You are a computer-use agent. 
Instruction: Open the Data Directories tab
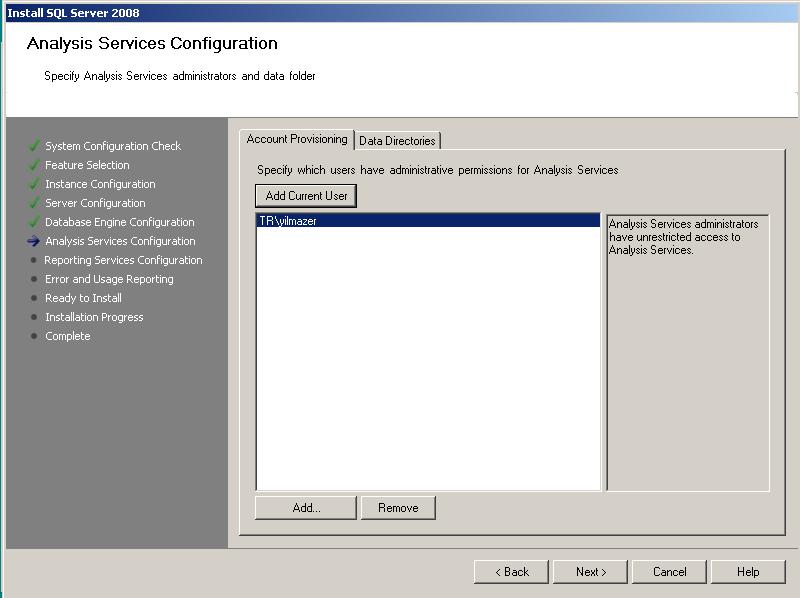click(x=397, y=141)
